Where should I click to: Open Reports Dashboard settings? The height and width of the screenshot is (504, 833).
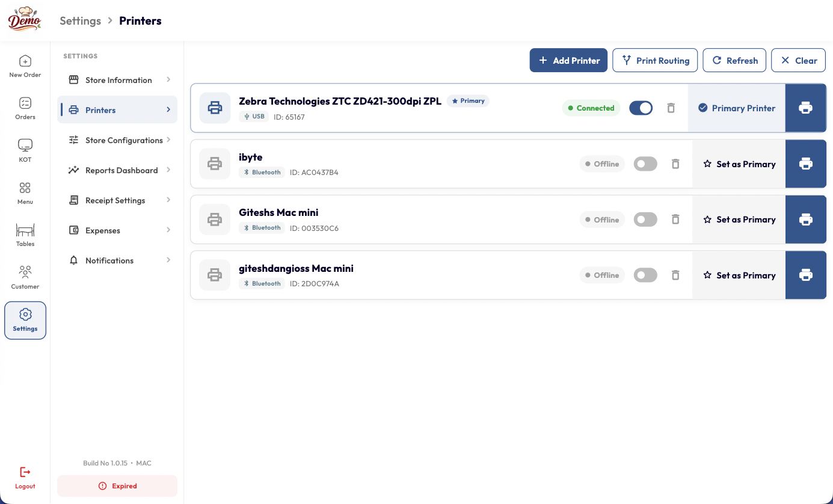click(117, 170)
